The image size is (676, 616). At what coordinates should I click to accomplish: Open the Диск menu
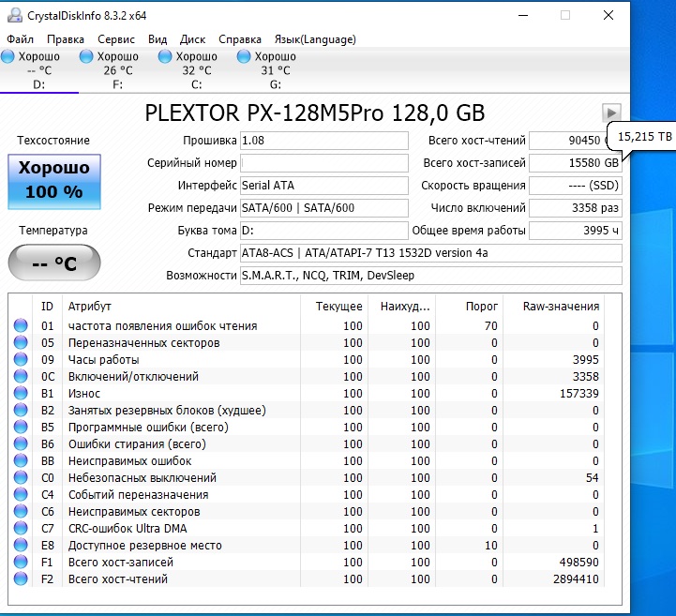coord(192,39)
